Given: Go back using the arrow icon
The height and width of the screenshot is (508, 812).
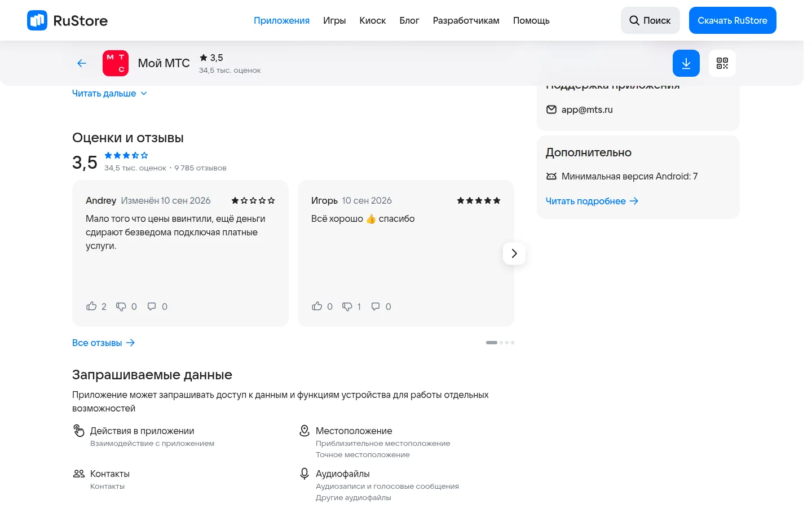Looking at the screenshot, I should (82, 63).
